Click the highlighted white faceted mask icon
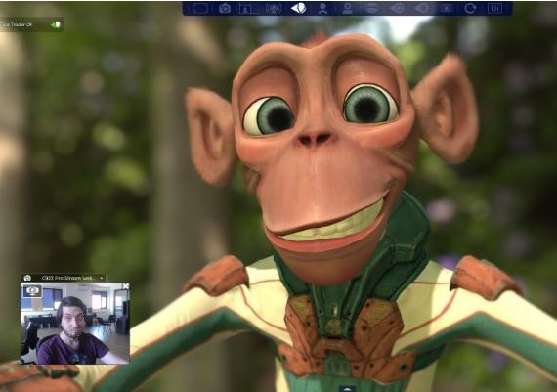 click(298, 8)
